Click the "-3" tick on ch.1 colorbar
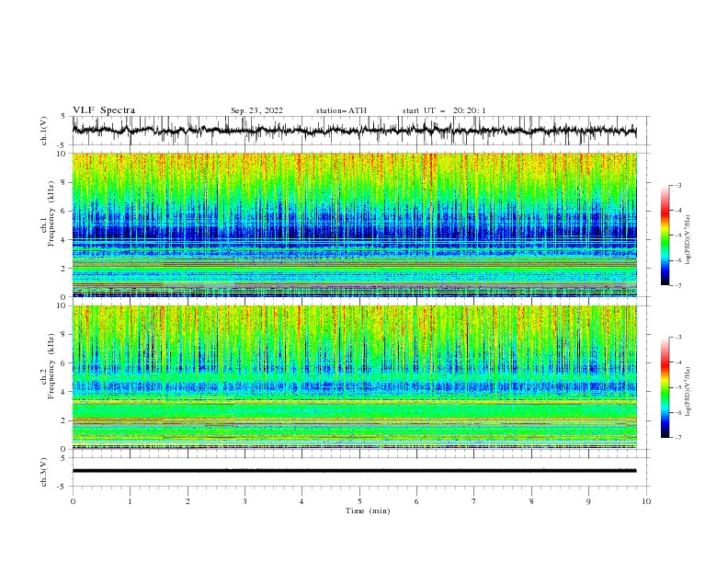The width and height of the screenshot is (728, 563). click(677, 185)
